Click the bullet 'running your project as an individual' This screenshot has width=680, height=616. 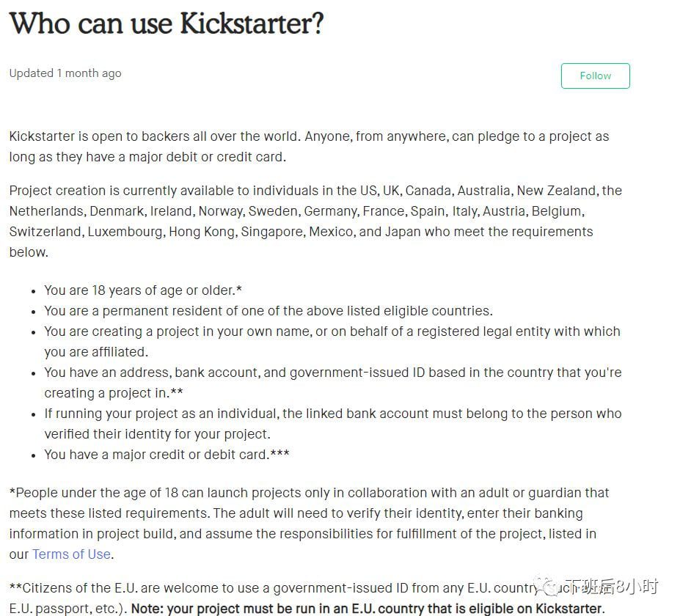tap(332, 424)
